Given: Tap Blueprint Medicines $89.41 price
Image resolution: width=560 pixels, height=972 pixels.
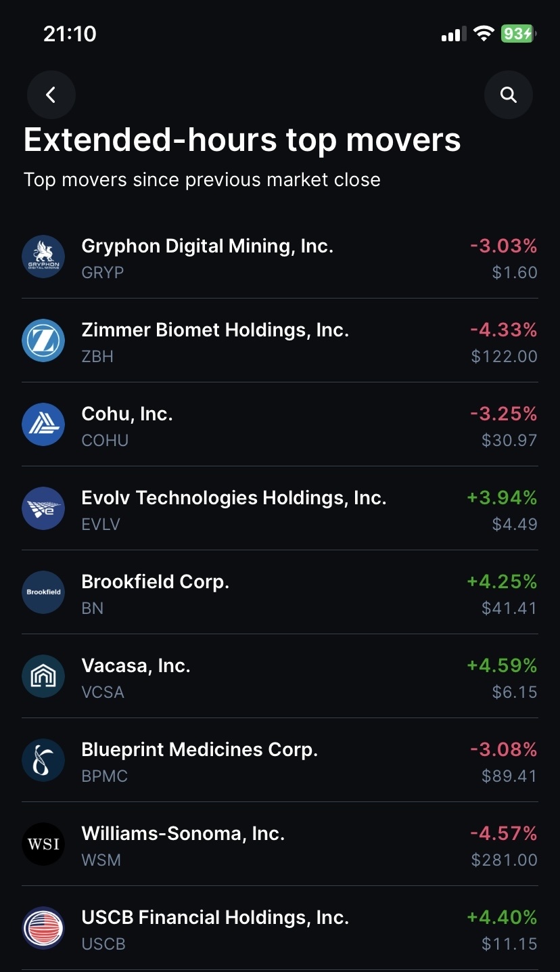Looking at the screenshot, I should [509, 776].
